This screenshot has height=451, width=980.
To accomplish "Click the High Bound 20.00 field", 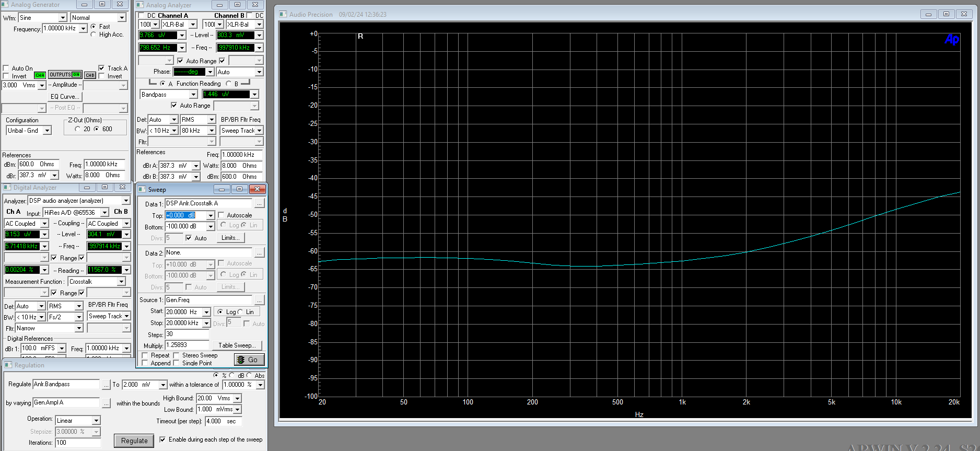I will [x=215, y=398].
